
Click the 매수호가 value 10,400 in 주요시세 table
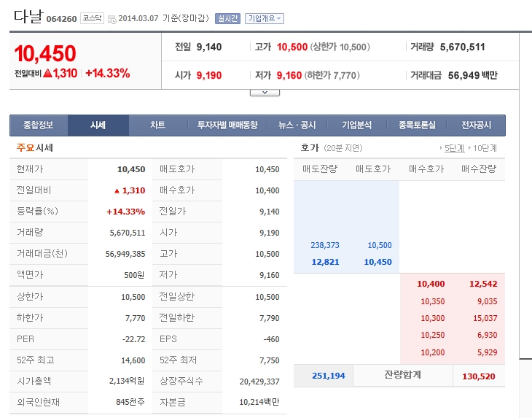267,190
